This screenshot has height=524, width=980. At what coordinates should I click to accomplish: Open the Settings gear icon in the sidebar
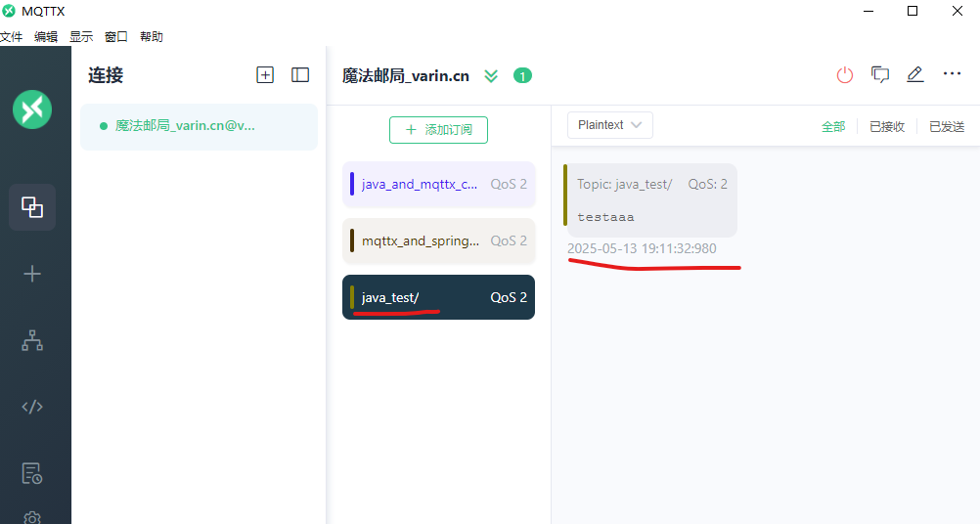(32, 518)
